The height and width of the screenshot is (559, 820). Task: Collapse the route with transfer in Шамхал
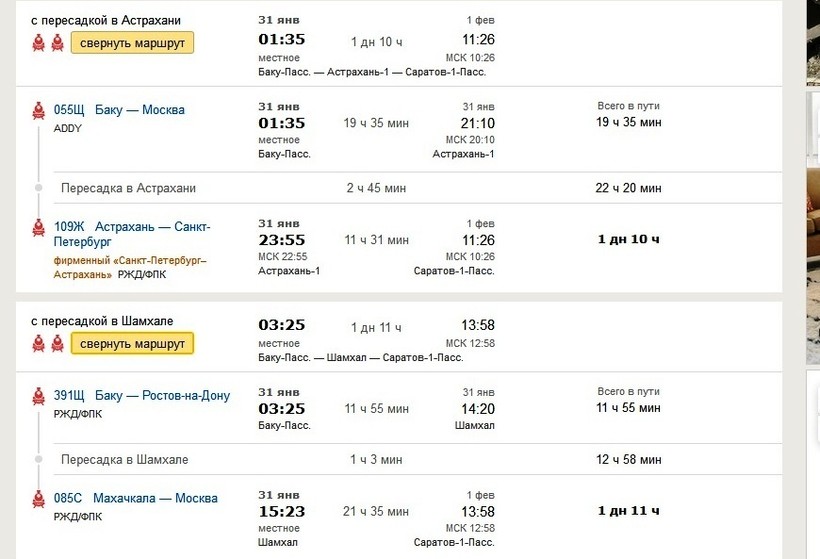click(x=133, y=344)
